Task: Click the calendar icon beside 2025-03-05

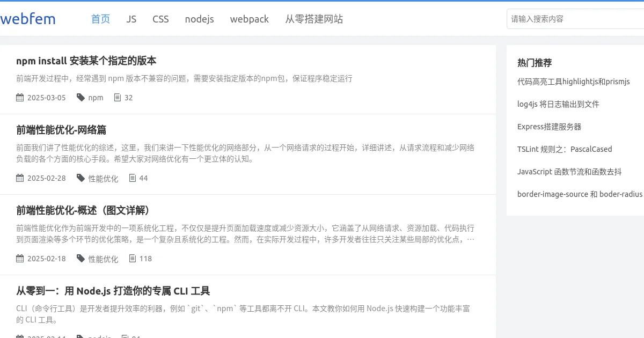Action: pos(19,97)
